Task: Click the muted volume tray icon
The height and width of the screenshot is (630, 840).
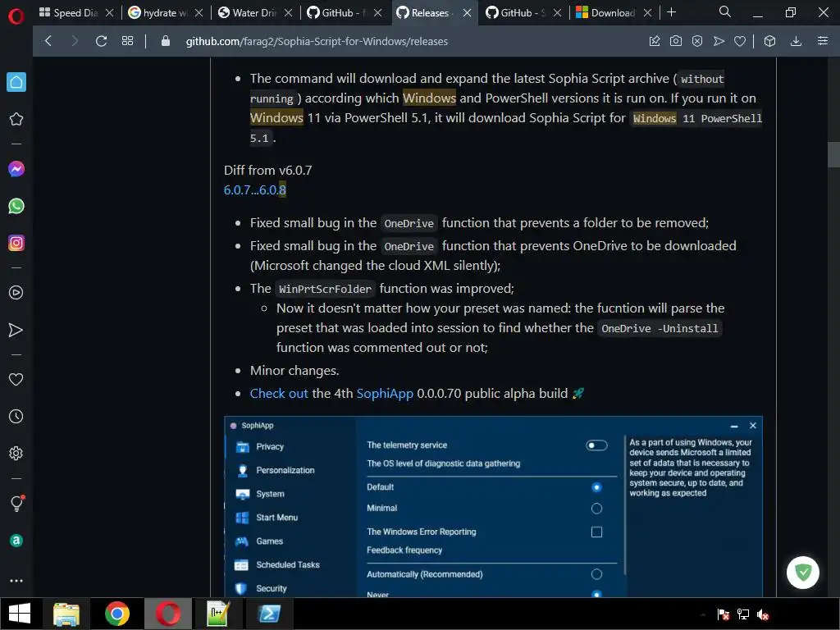Action: (763, 614)
